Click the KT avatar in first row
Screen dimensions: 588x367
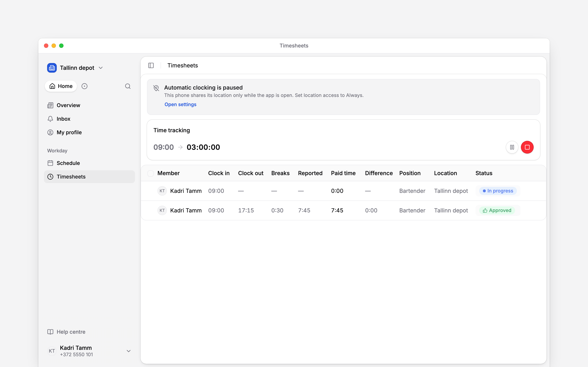162,191
